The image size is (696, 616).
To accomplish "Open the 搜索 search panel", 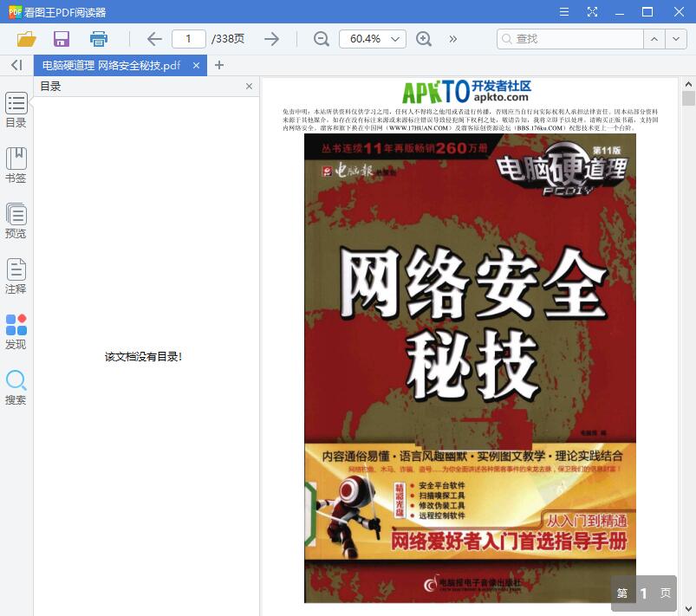I will [x=16, y=387].
